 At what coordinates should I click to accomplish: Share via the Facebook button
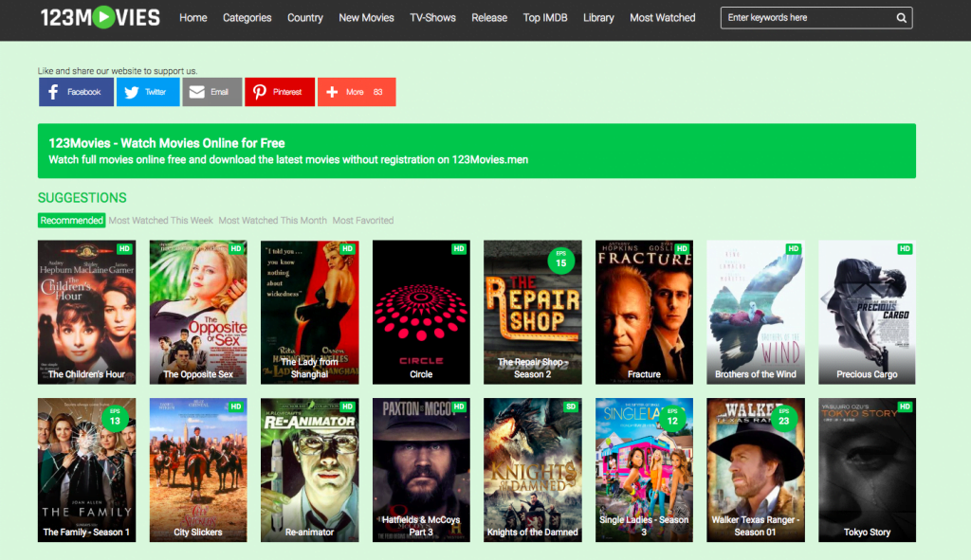76,92
